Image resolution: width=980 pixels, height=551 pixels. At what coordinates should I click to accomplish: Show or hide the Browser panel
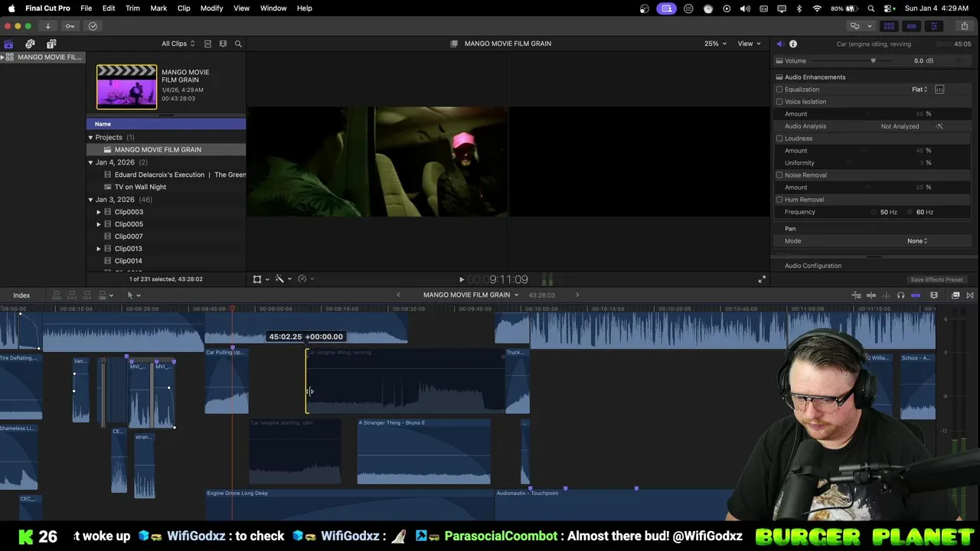point(889,26)
